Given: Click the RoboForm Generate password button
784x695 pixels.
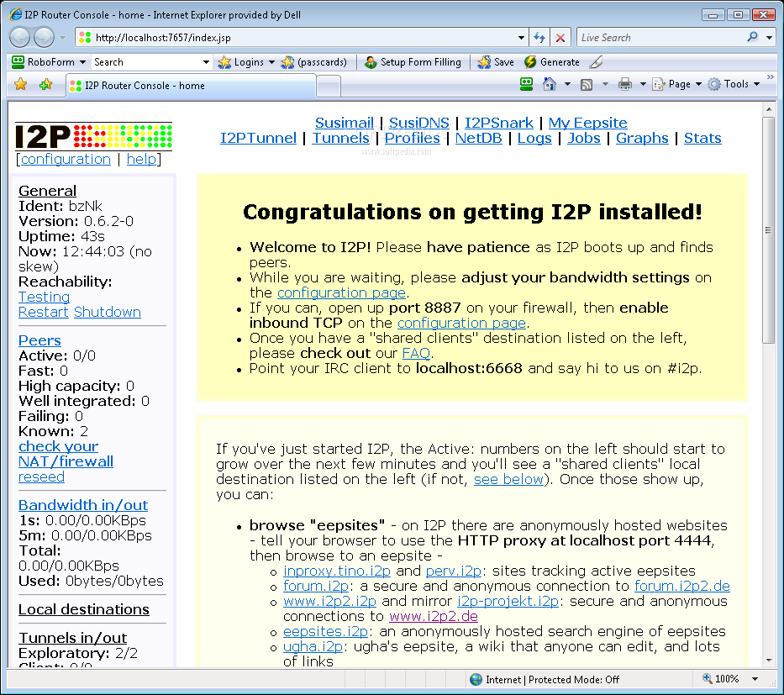Looking at the screenshot, I should click(552, 62).
